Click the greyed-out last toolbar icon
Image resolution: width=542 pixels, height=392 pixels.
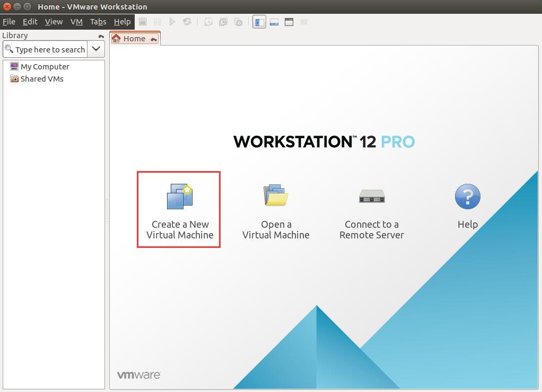point(304,22)
